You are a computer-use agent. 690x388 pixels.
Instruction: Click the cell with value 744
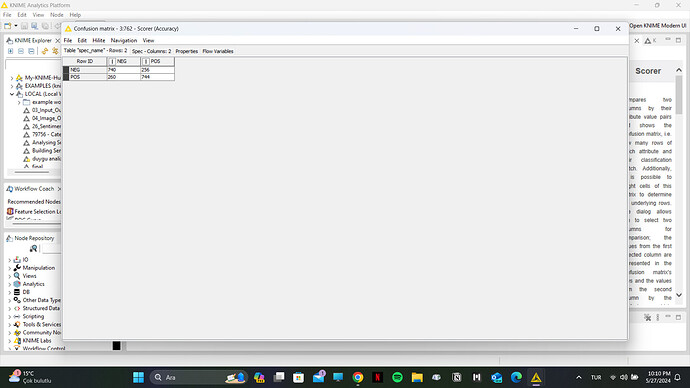pos(157,77)
